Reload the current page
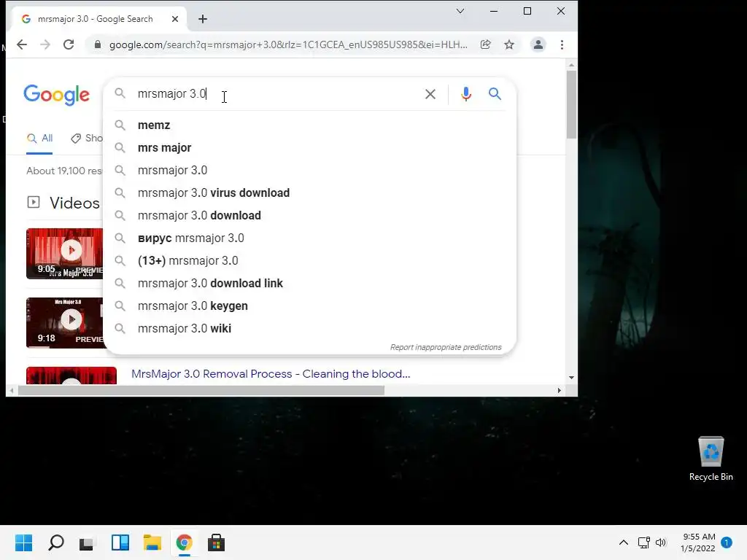Screen dimensions: 747x560 click(69, 44)
